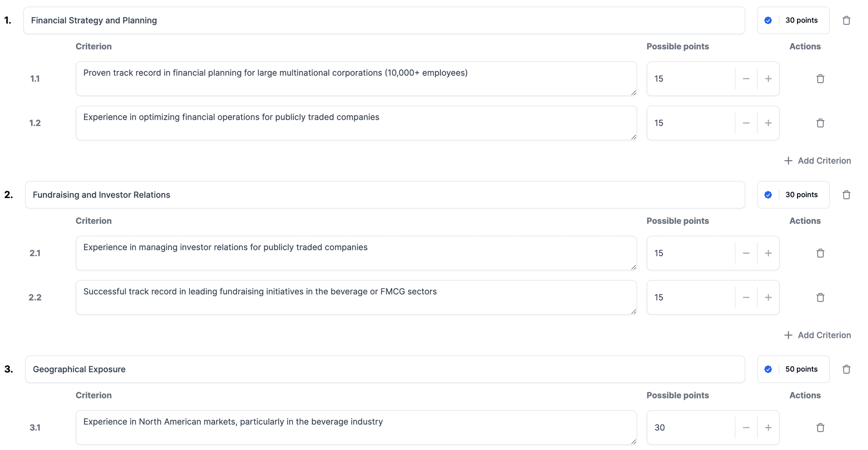Decrease points for criterion 2.2

(746, 297)
